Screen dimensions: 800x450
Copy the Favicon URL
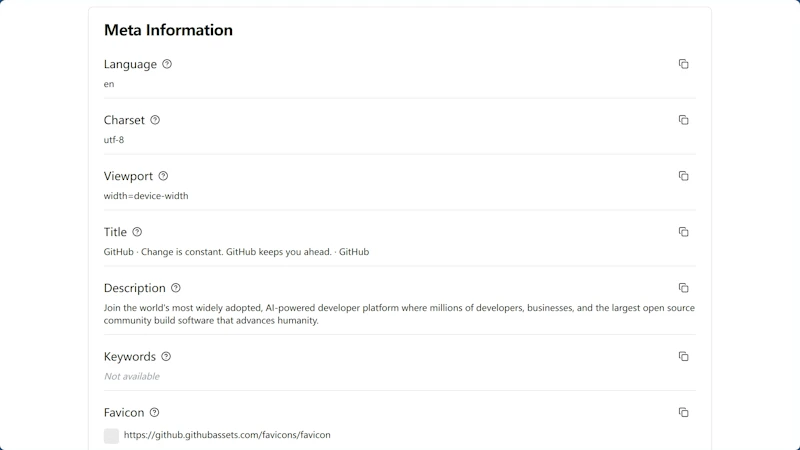point(683,412)
